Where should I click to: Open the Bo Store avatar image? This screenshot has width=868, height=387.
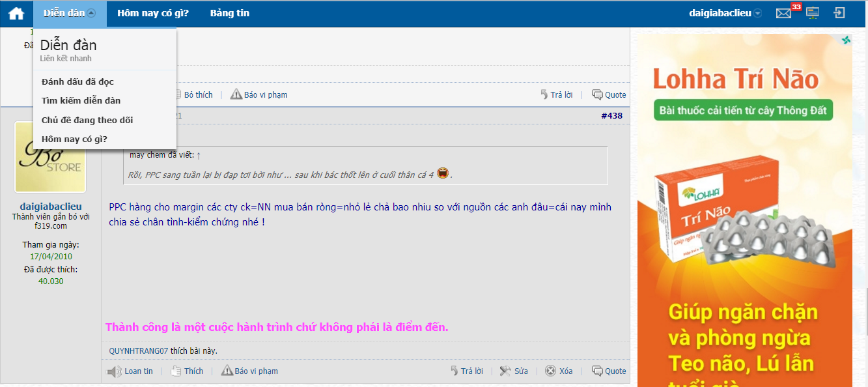[50, 157]
